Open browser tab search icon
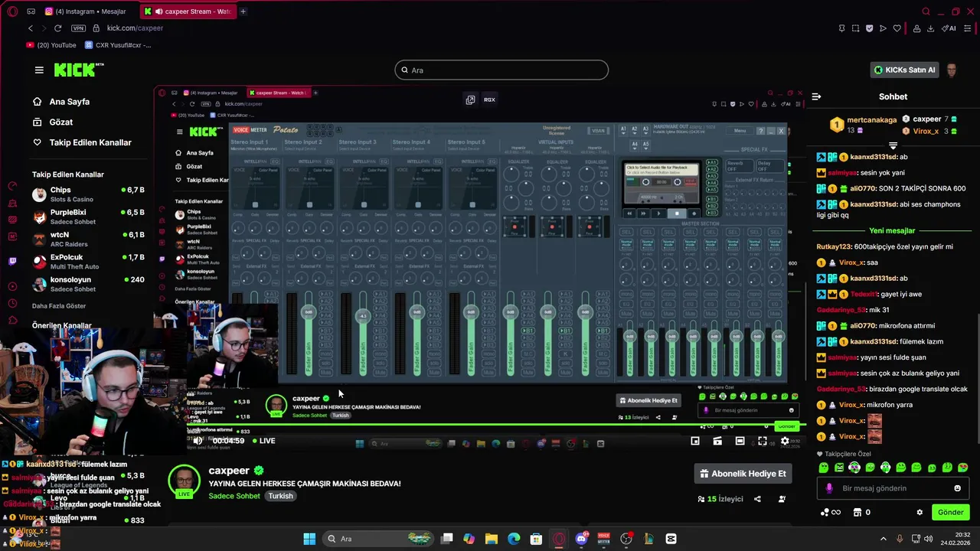The width and height of the screenshot is (980, 551). 926,11
